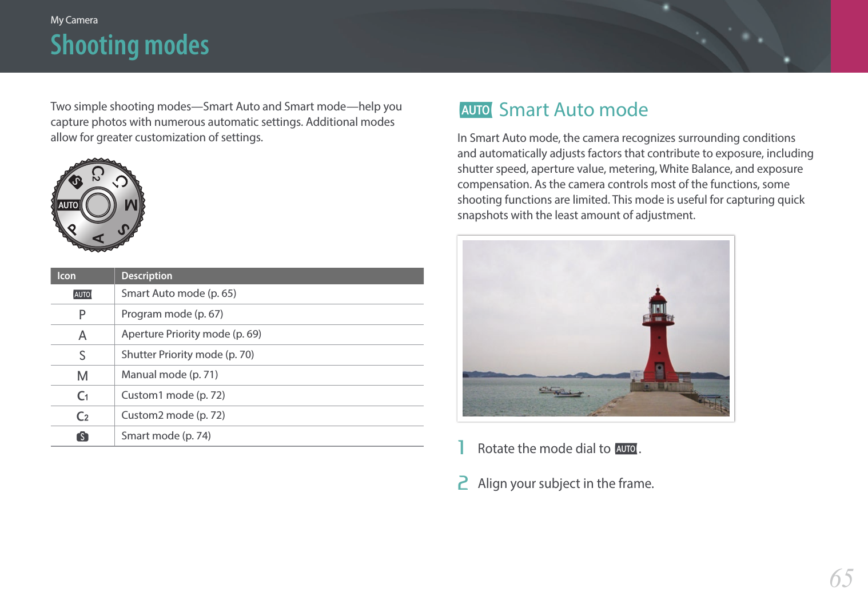
Task: Open Shutter Priority mode (p. 70) reference
Action: point(188,355)
